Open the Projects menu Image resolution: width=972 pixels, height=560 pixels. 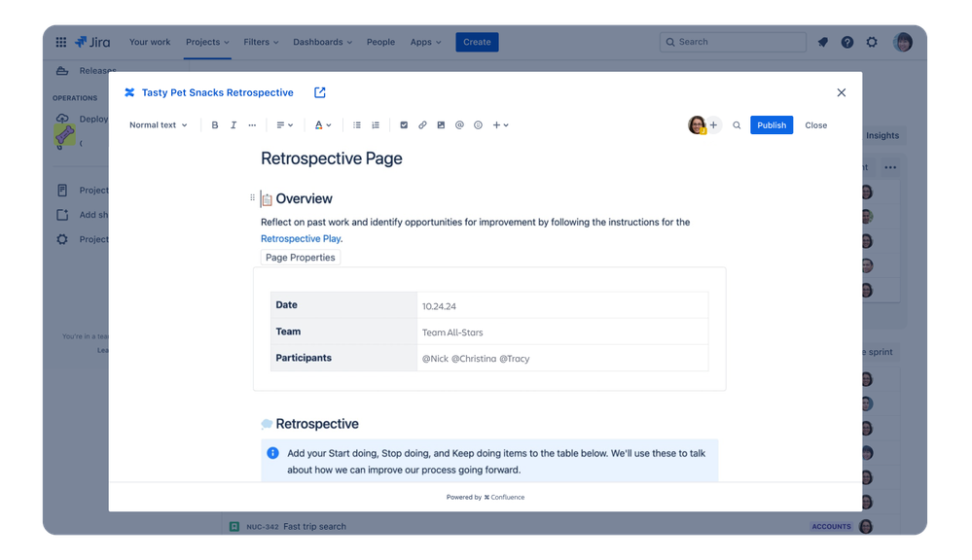[x=206, y=42]
